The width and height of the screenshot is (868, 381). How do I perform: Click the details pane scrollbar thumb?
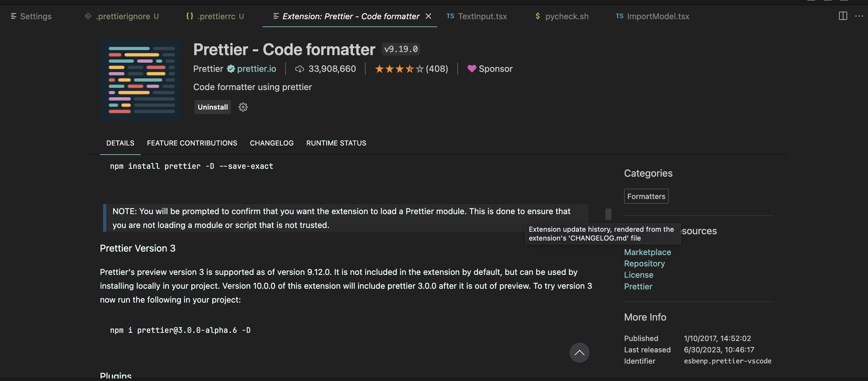point(608,214)
